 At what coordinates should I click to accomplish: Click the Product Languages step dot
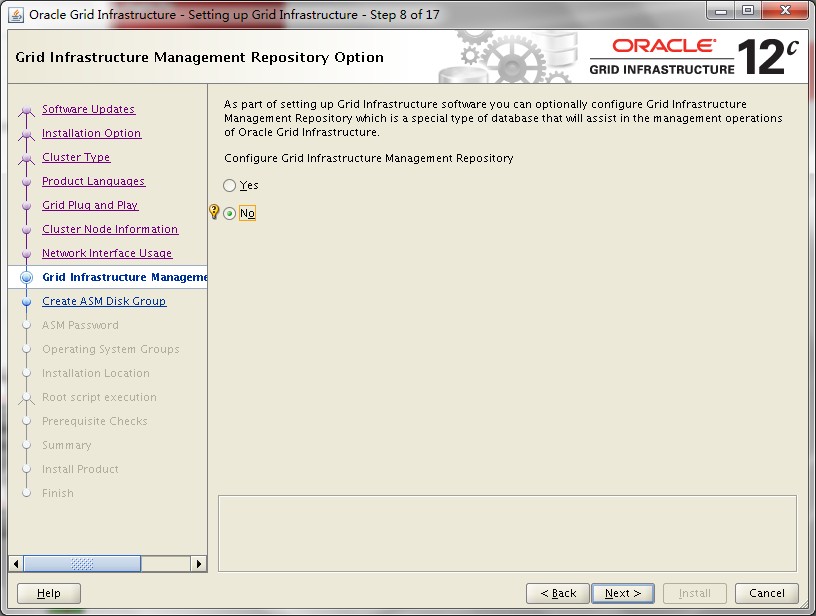(x=27, y=182)
